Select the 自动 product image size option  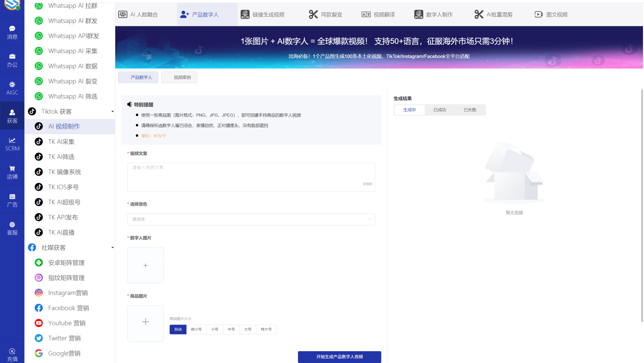point(178,329)
